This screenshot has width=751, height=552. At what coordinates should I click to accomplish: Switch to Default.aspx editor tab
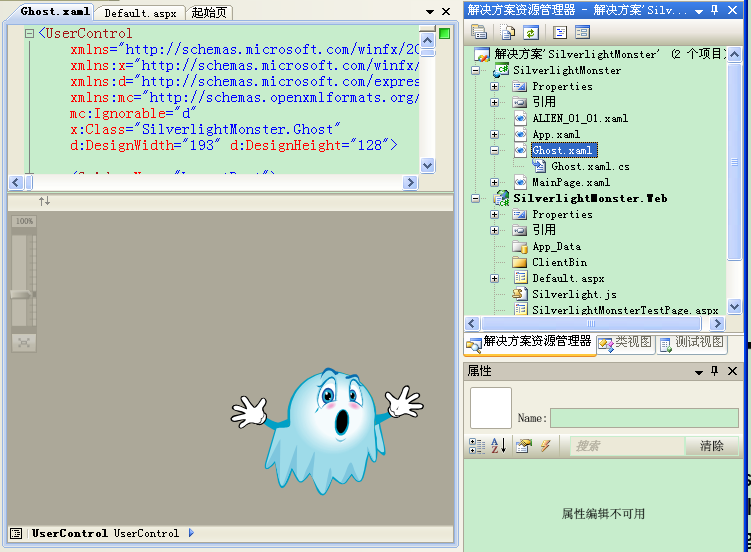[x=140, y=13]
